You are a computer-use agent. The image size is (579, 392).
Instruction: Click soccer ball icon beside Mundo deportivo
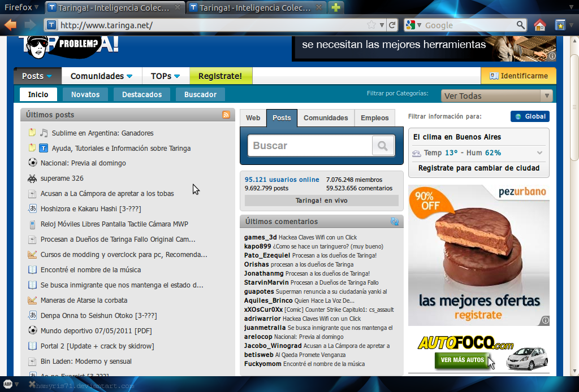tap(32, 330)
